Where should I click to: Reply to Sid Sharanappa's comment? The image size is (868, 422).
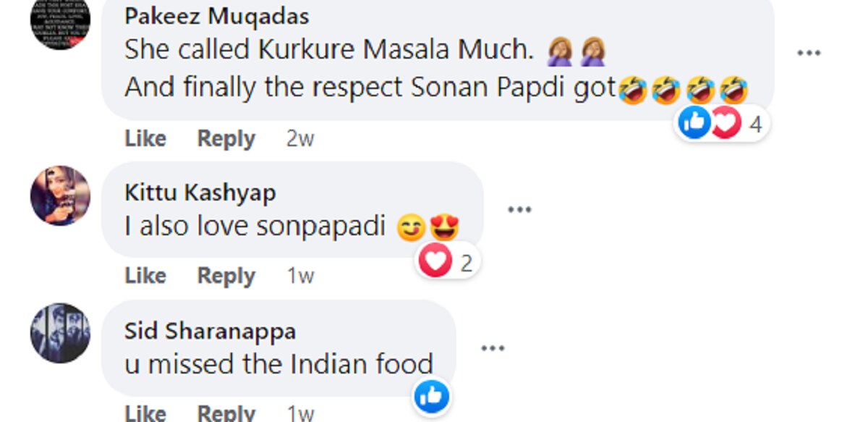coord(226,413)
